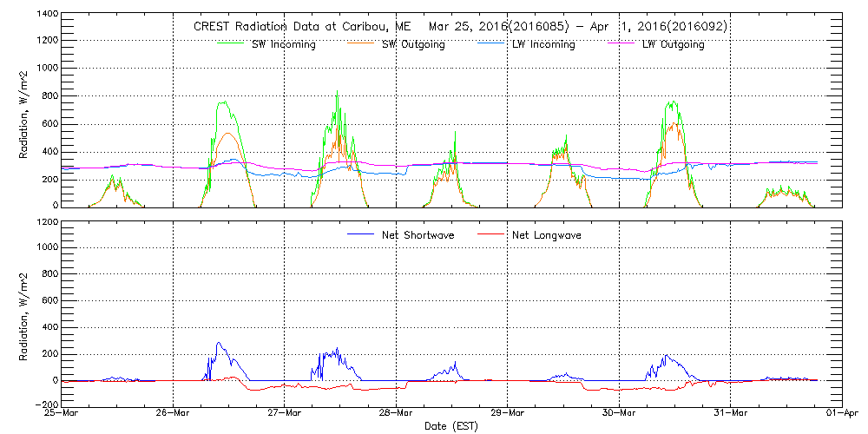Click the -200 tick on the lower y-axis
This screenshot has height=434, width=868.
tap(45, 404)
